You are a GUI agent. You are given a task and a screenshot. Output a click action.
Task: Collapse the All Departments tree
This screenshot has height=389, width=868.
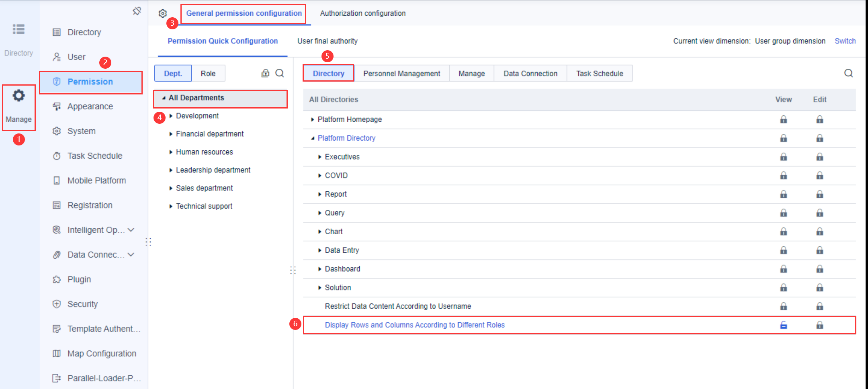click(164, 98)
